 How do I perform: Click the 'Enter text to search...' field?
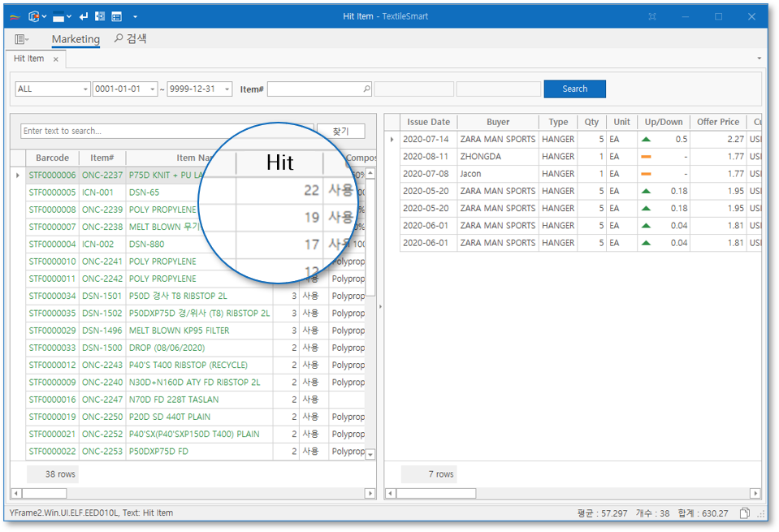[162, 131]
